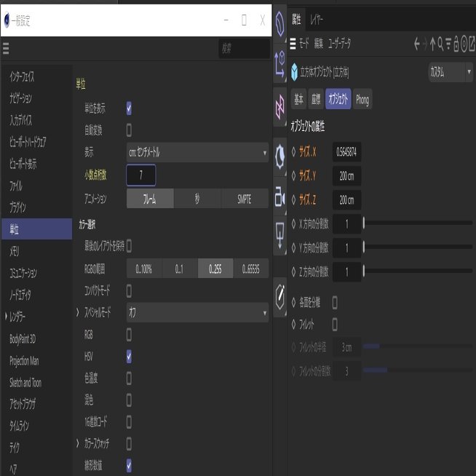Screen dimensions: 476x476
Task: Switch to the レイヤー tab
Action: [x=316, y=20]
